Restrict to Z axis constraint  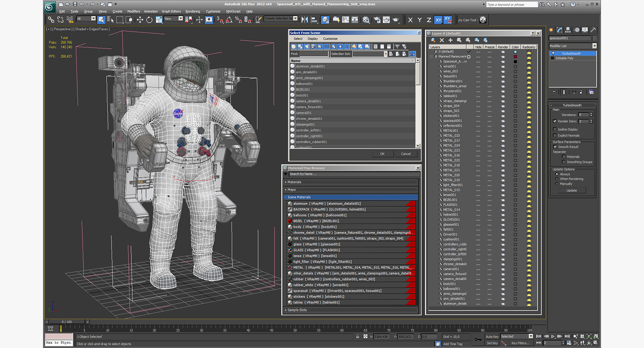pyautogui.click(x=429, y=20)
